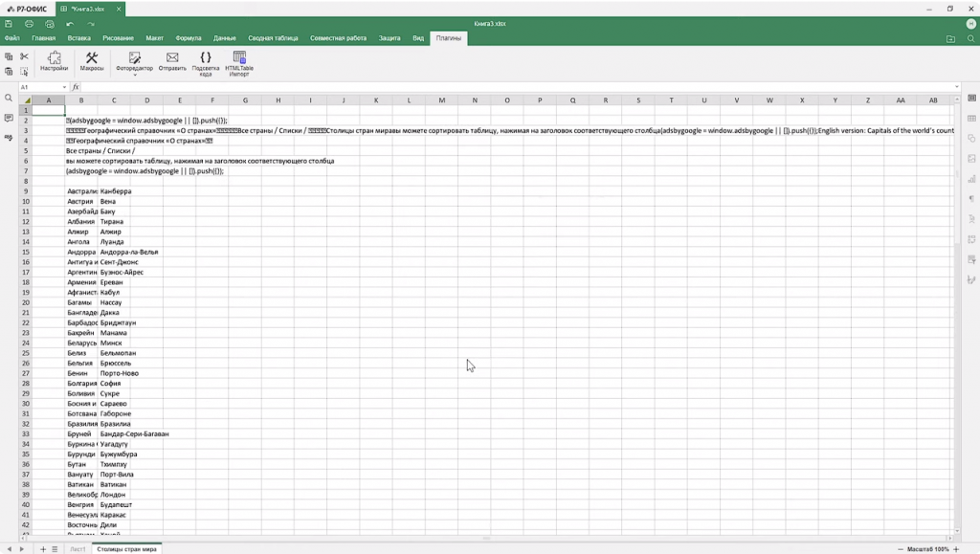980x554 pixels.
Task: Expand the Фоторедактор dropdown
Action: point(134,75)
